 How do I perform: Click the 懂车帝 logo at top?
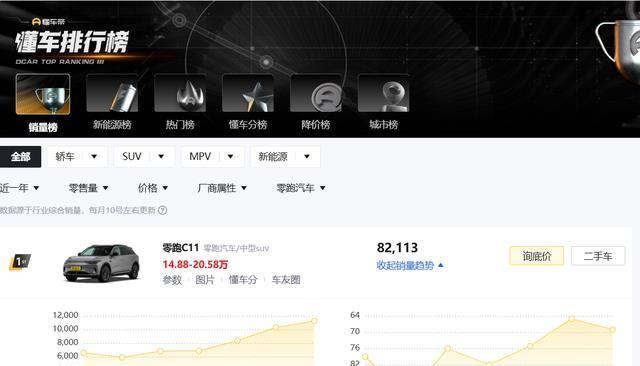coord(48,22)
